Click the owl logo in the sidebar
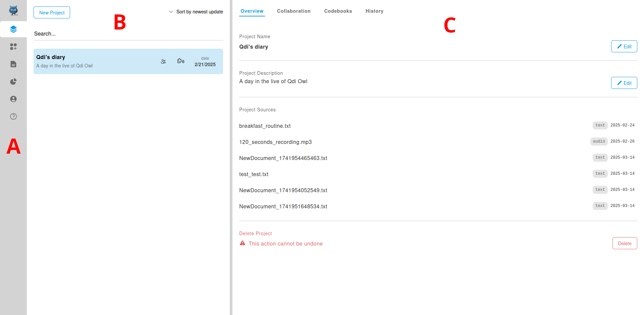The height and width of the screenshot is (315, 644). tap(13, 10)
